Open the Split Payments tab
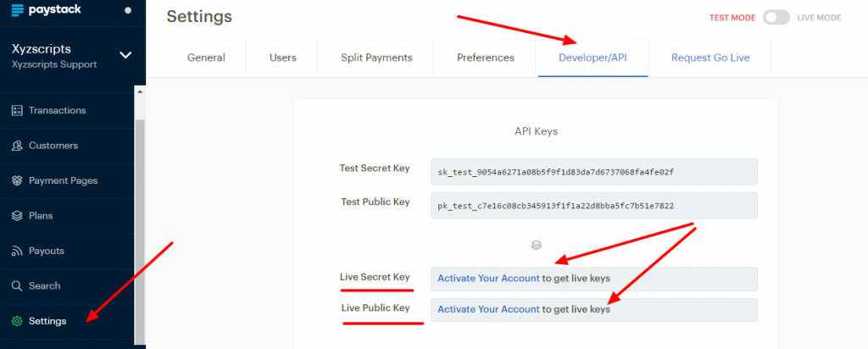Screen dimensions: 868x349 click(x=376, y=58)
